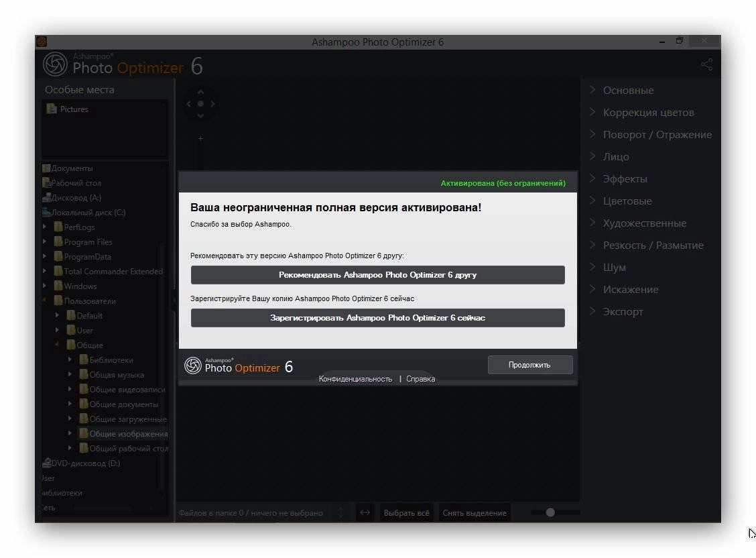The width and height of the screenshot is (756, 558).
Task: Open the Общий рабочий стол folder
Action: pos(123,449)
